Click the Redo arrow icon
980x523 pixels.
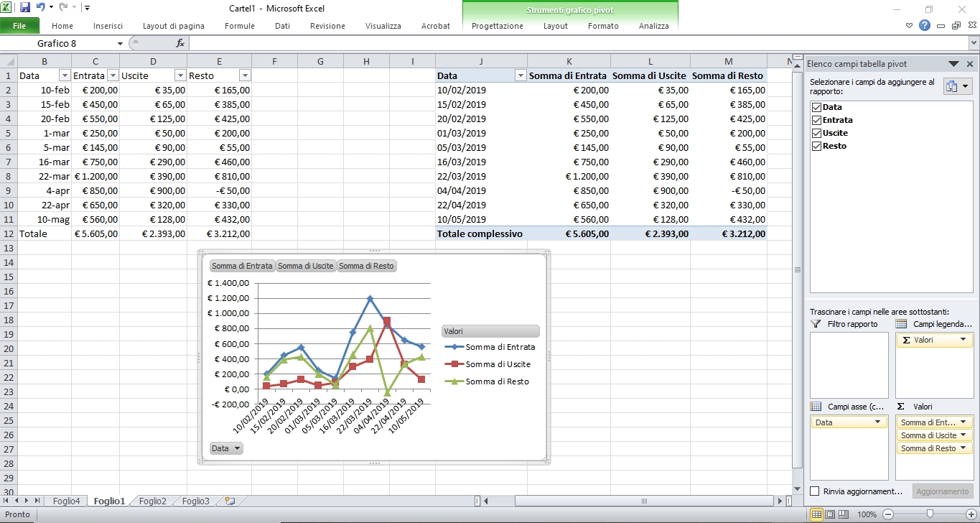point(63,7)
